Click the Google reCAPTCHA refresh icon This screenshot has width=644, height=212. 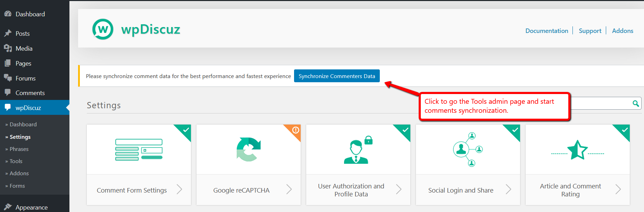click(x=248, y=150)
